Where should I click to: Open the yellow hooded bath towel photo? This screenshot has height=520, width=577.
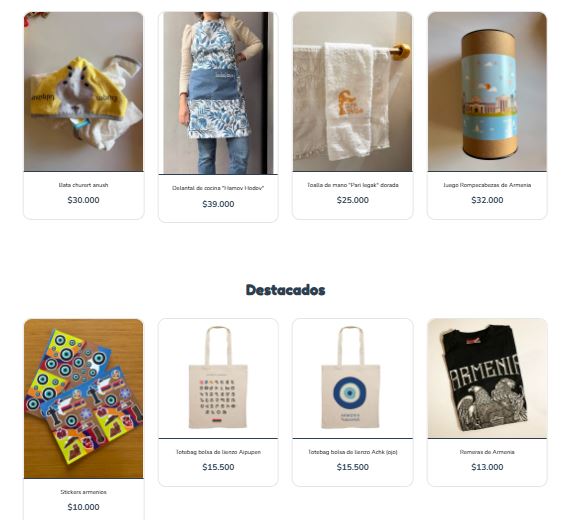click(84, 92)
